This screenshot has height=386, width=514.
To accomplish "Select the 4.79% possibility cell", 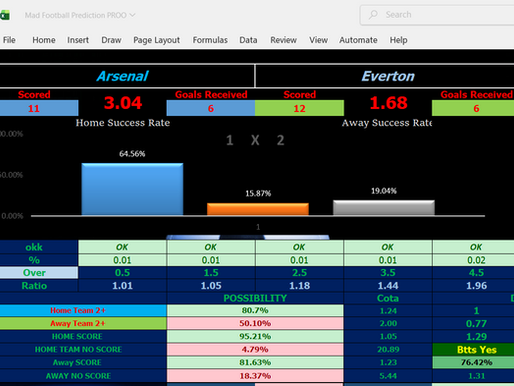I will [255, 349].
